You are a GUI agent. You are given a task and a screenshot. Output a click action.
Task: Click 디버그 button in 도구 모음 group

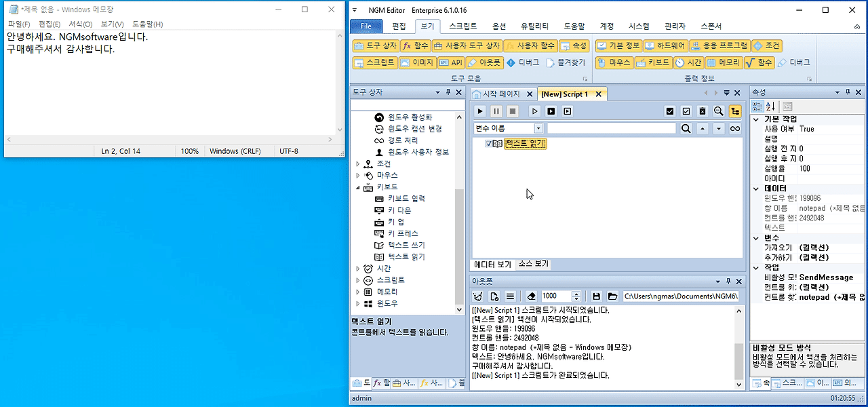coord(523,62)
